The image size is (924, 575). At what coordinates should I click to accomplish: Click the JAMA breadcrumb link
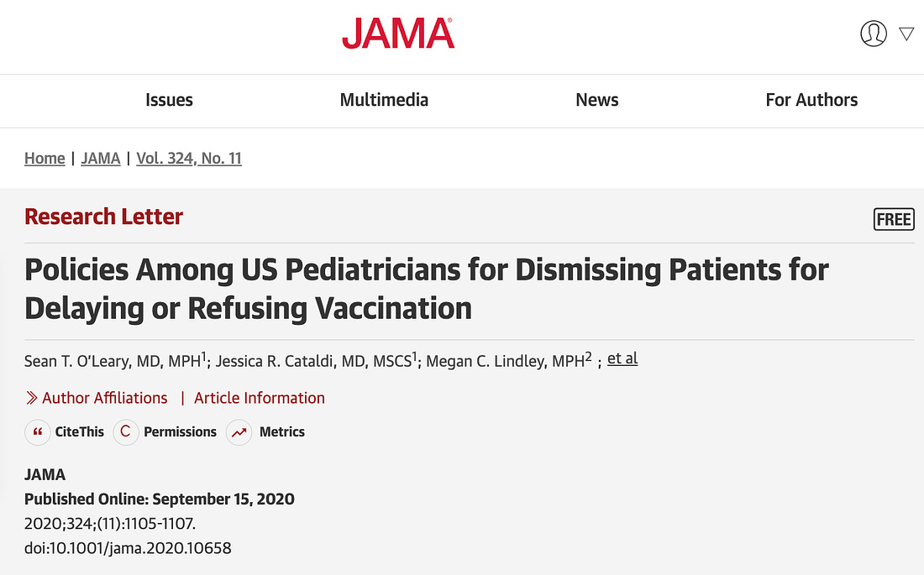tap(101, 158)
